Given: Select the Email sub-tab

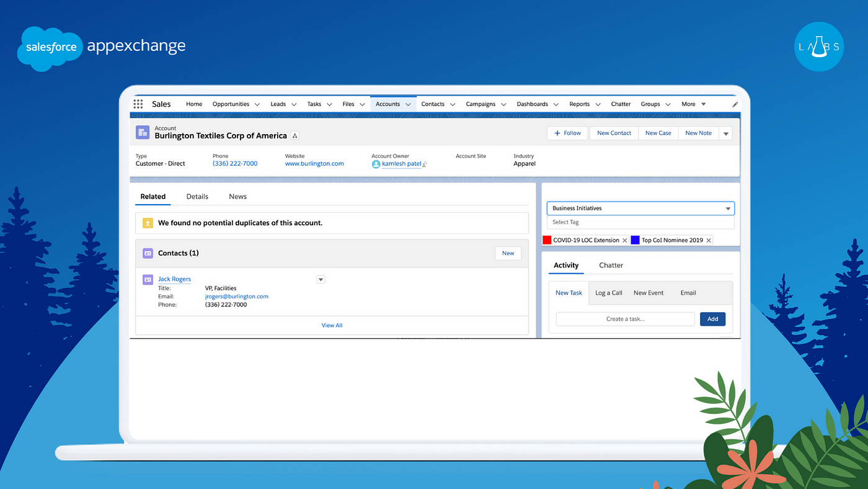Looking at the screenshot, I should [x=688, y=293].
